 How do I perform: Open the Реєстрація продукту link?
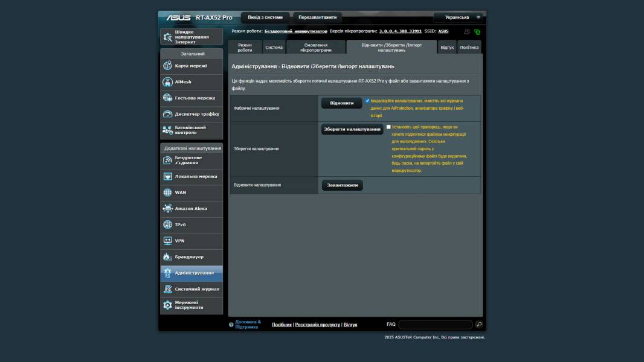point(317,325)
